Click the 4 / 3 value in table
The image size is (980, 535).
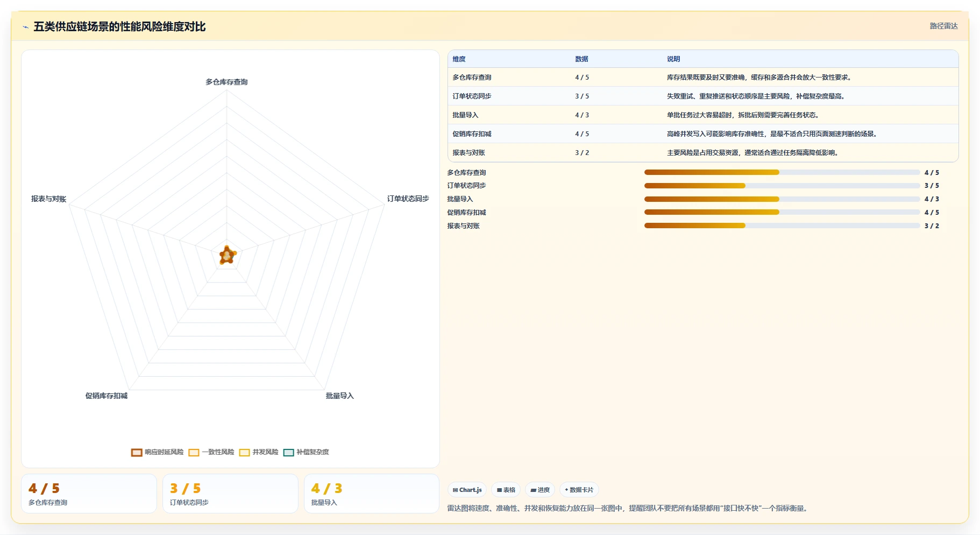pos(582,115)
